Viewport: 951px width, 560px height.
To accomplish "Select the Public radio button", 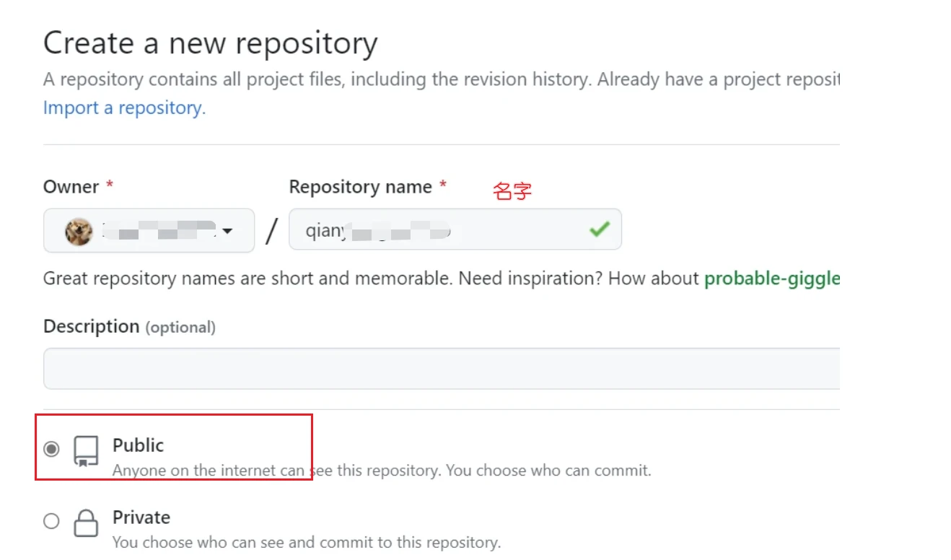I will click(x=51, y=449).
